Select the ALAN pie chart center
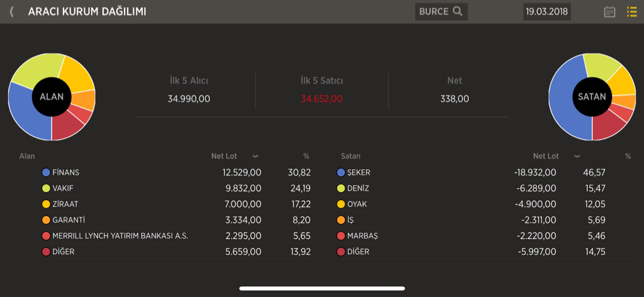 coord(52,97)
